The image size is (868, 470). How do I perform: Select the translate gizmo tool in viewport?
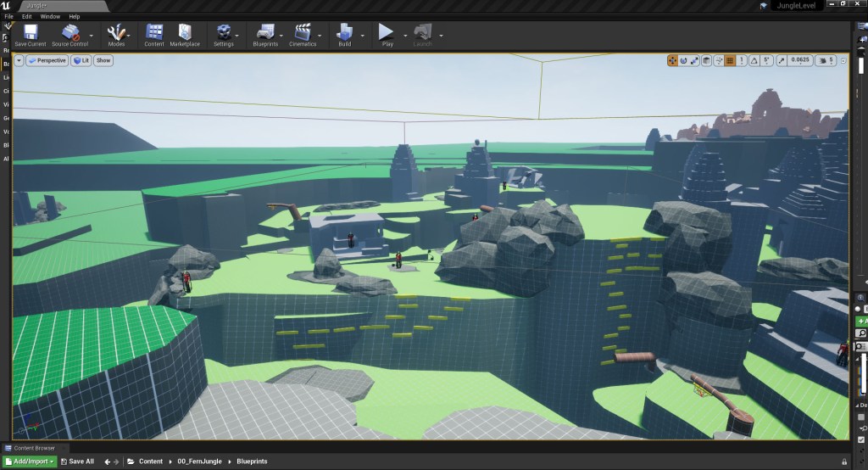[673, 60]
